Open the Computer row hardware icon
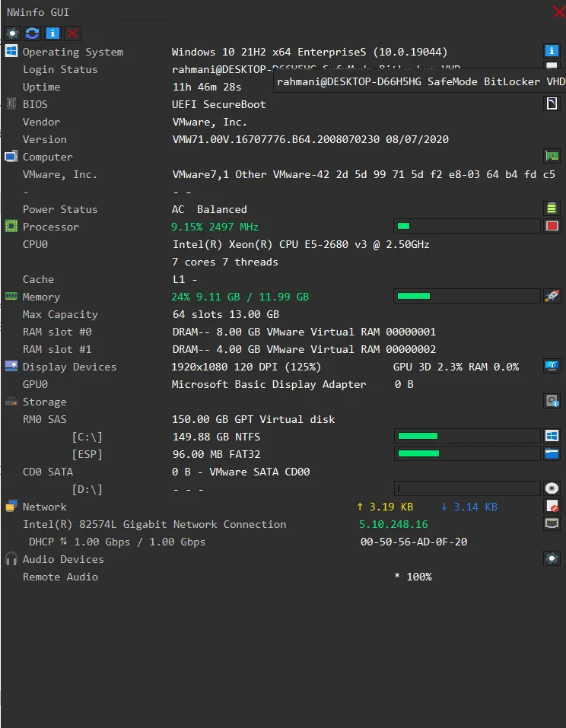Screen dimensions: 566x728 552,156
